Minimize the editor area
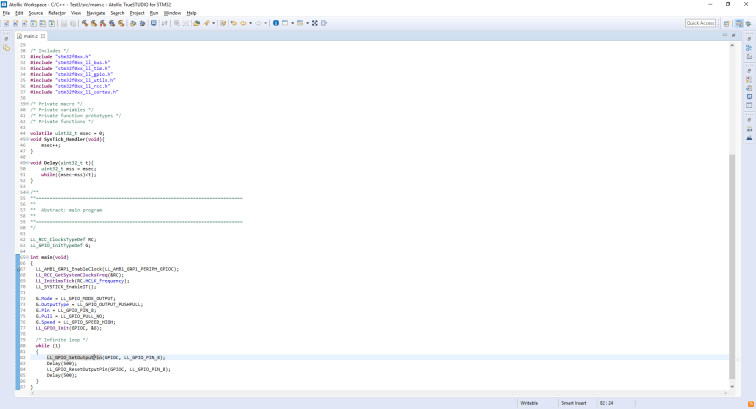The image size is (756, 409). [x=724, y=36]
